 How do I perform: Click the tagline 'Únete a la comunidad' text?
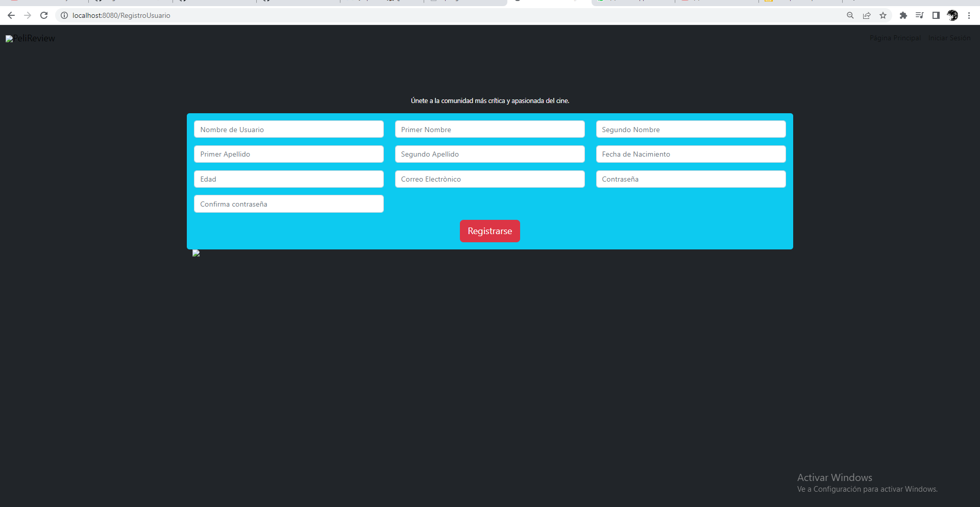[490, 101]
